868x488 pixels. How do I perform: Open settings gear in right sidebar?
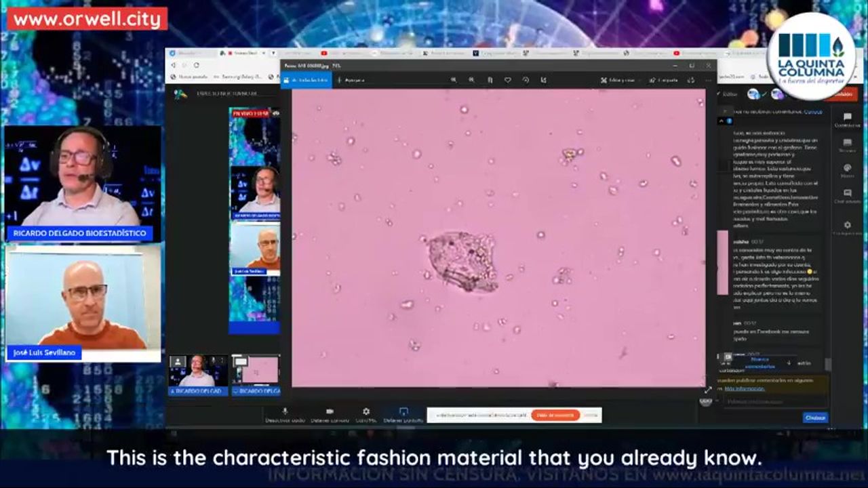(x=847, y=225)
